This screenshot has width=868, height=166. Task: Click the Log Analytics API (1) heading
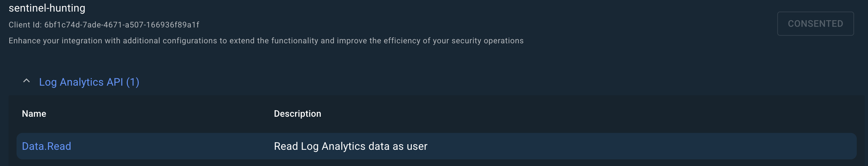pyautogui.click(x=89, y=82)
